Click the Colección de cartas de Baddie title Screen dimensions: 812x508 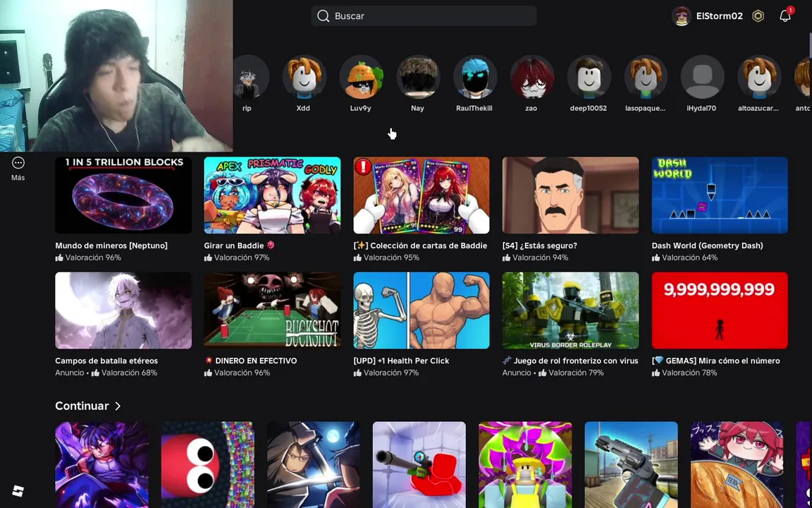coord(420,246)
